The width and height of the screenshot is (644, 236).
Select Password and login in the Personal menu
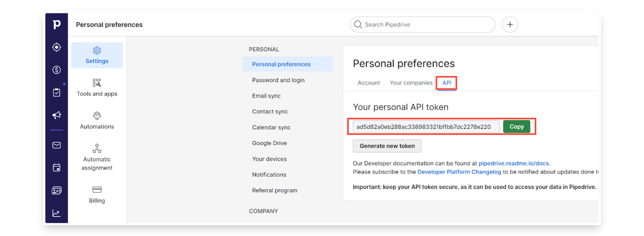(278, 80)
